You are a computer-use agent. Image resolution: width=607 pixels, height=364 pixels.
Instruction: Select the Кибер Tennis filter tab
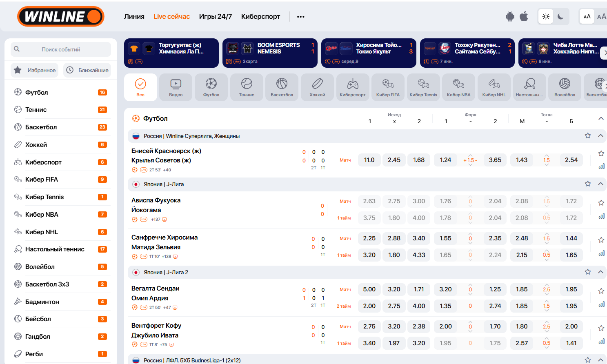(x=423, y=87)
